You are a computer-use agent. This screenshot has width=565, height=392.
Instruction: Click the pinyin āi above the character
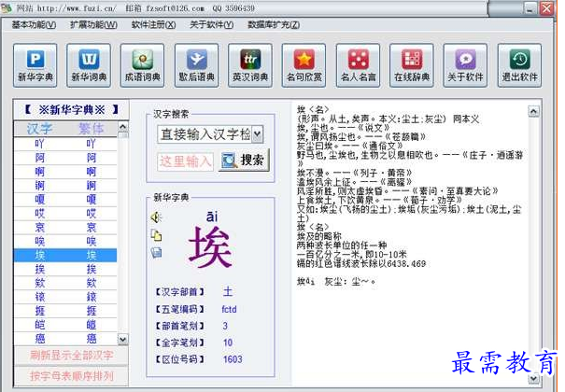tap(212, 217)
